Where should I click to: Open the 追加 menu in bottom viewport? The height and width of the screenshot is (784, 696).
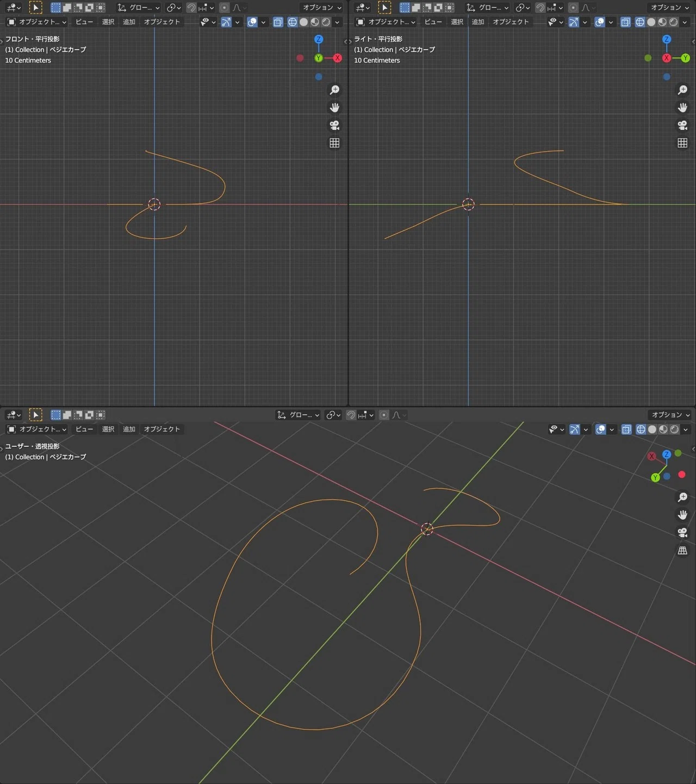(129, 430)
